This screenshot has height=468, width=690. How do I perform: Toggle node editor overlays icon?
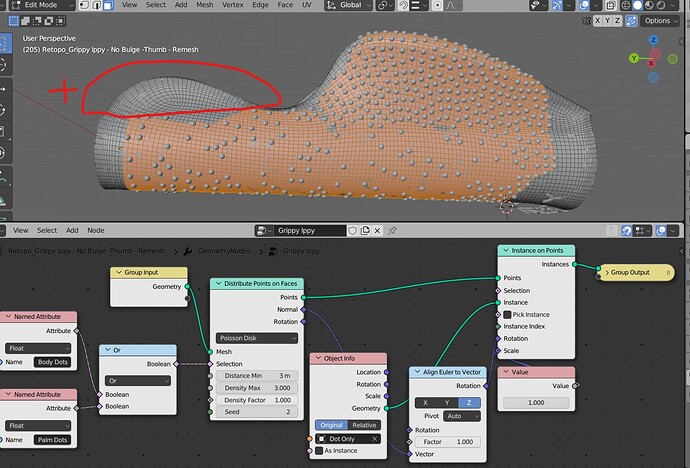click(661, 230)
